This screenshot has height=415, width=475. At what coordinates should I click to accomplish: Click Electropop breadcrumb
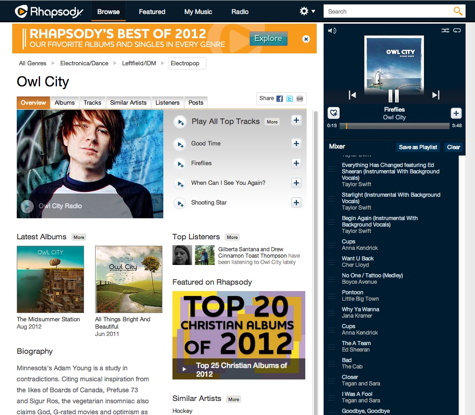pyautogui.click(x=187, y=63)
